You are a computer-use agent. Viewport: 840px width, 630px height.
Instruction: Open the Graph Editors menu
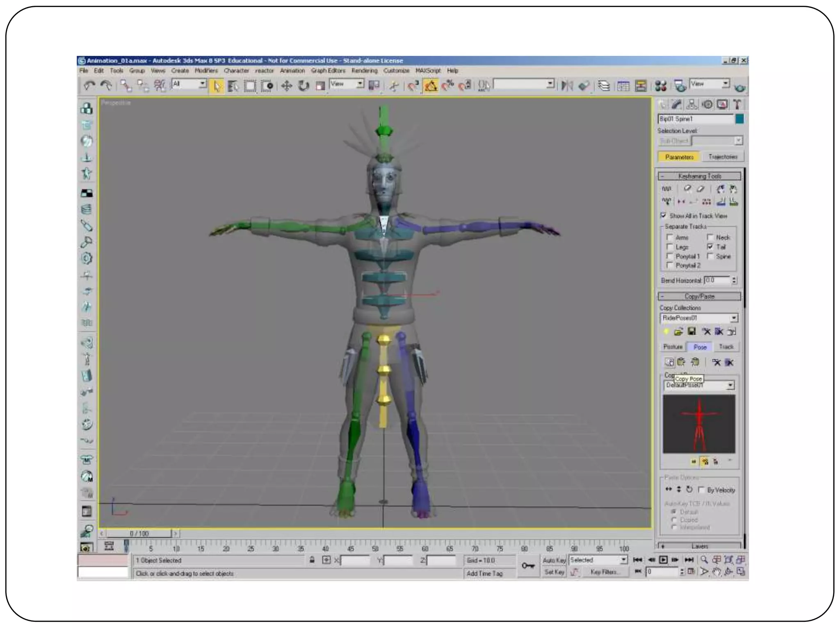[328, 71]
